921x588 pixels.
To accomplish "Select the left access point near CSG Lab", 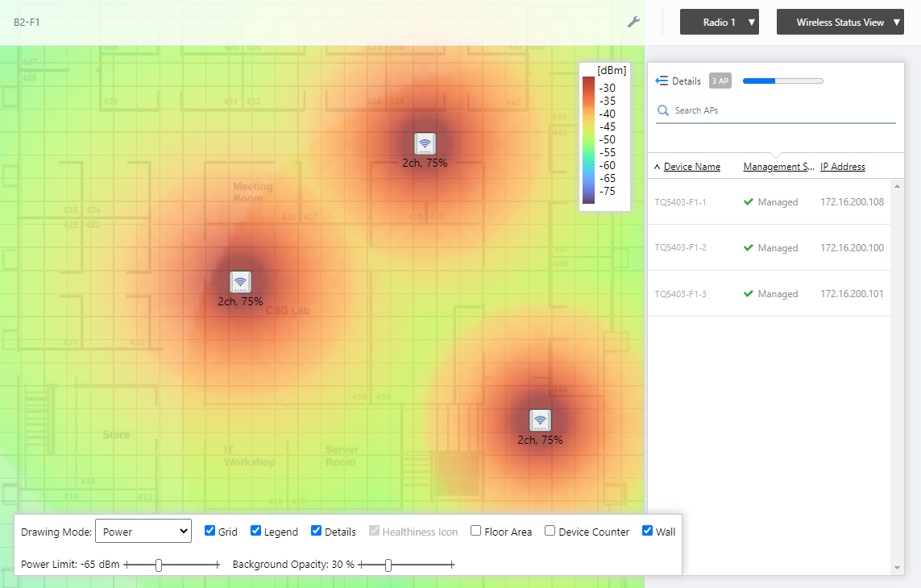I will (x=240, y=282).
